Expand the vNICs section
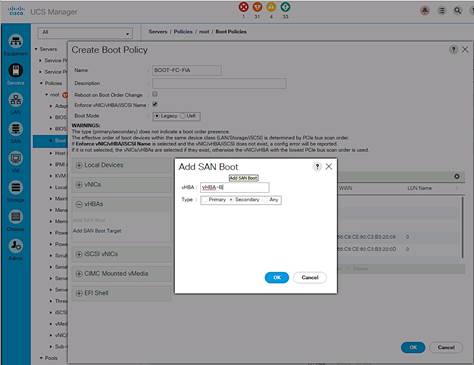 (x=79, y=184)
